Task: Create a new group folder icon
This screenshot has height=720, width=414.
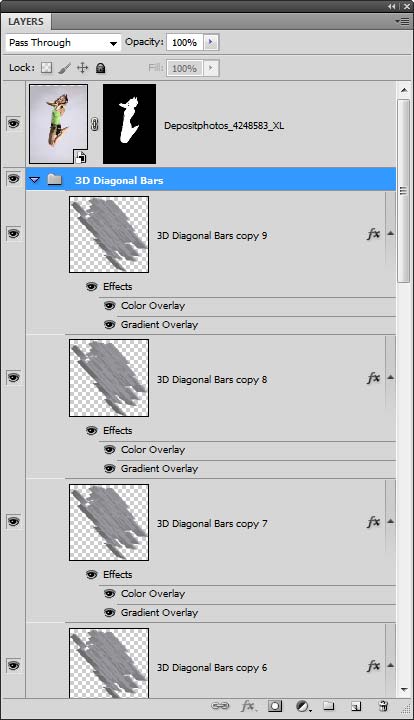Action: tap(328, 706)
